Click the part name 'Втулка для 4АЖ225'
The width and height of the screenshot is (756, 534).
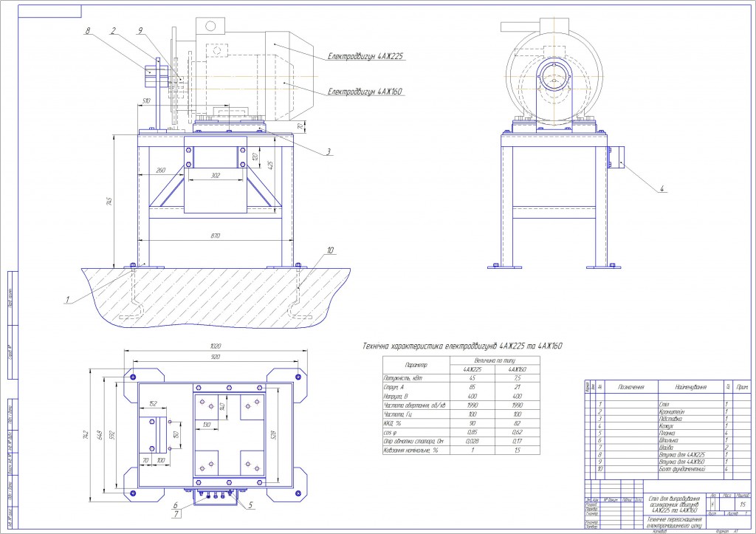pyautogui.click(x=681, y=455)
